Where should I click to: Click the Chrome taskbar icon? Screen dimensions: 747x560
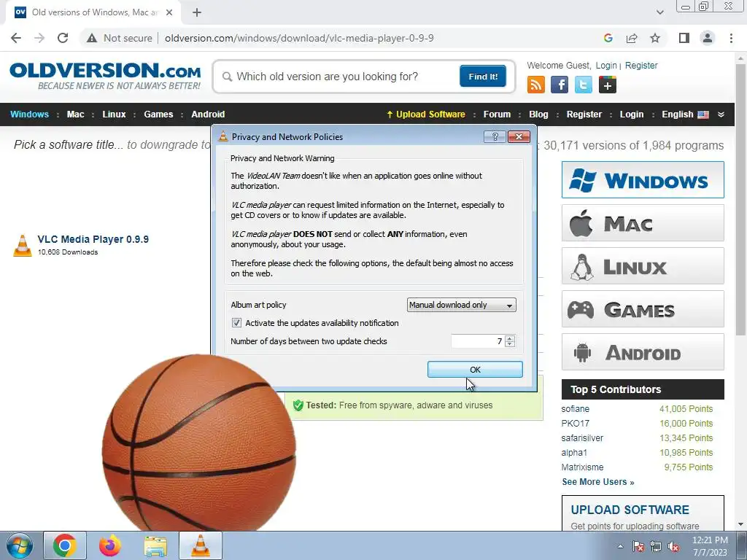65,545
